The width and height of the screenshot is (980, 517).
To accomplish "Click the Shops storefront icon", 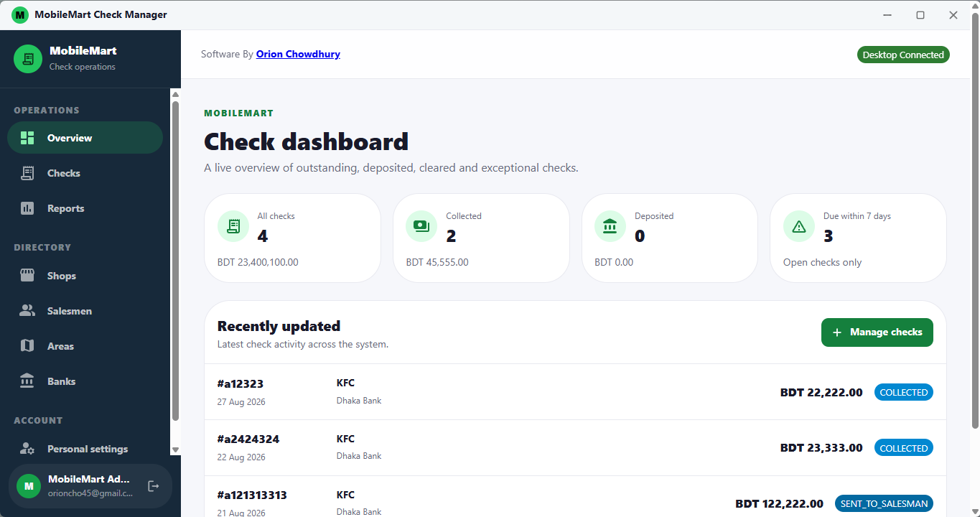I will click(27, 276).
